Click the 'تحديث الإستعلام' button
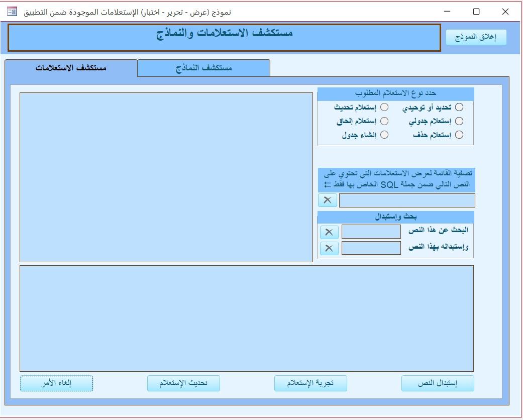Viewport: 523px width, 420px height. point(183,383)
